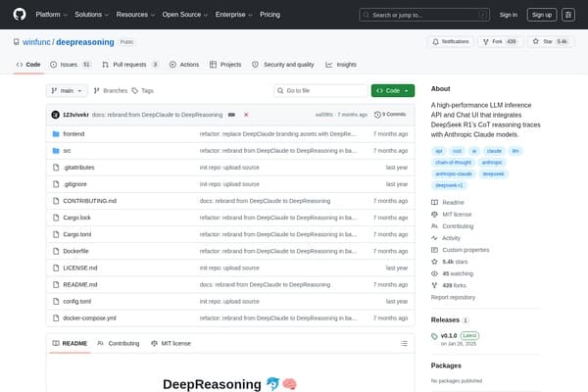View 45 watching link

coord(452,273)
